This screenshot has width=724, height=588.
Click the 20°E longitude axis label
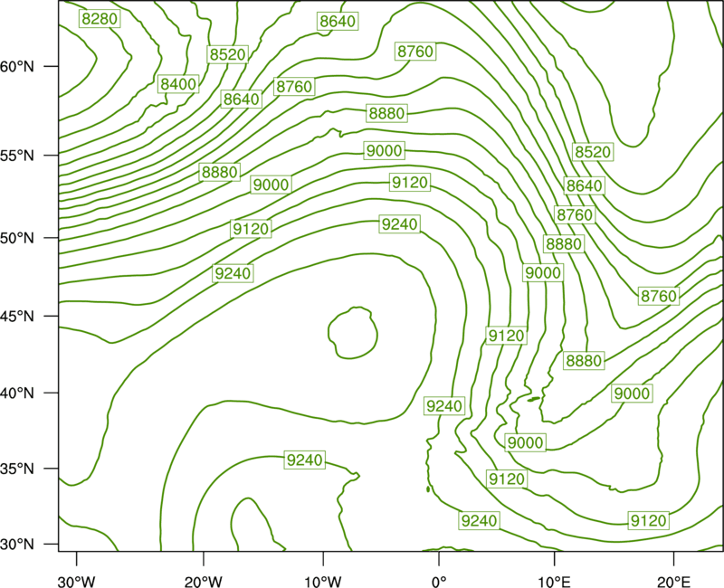(x=673, y=582)
